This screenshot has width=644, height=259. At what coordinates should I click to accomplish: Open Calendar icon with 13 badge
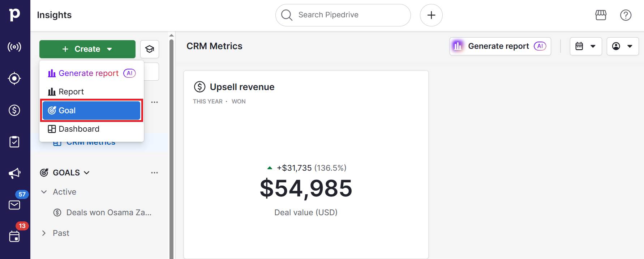(x=14, y=237)
